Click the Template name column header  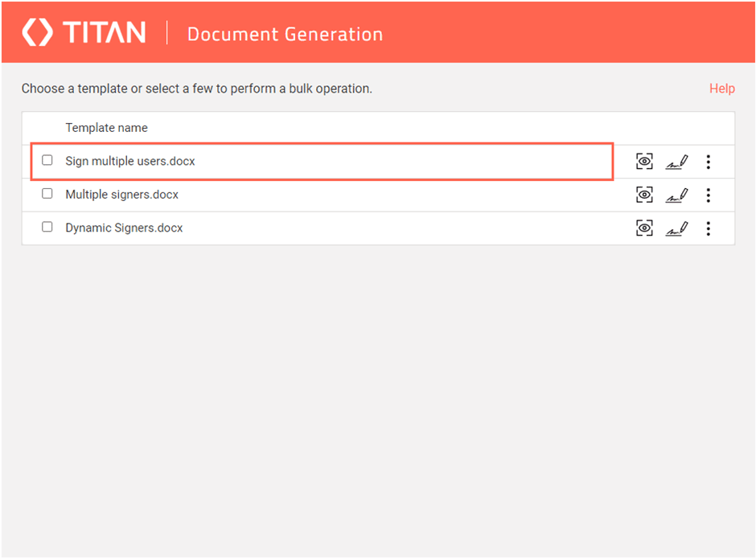tap(106, 128)
